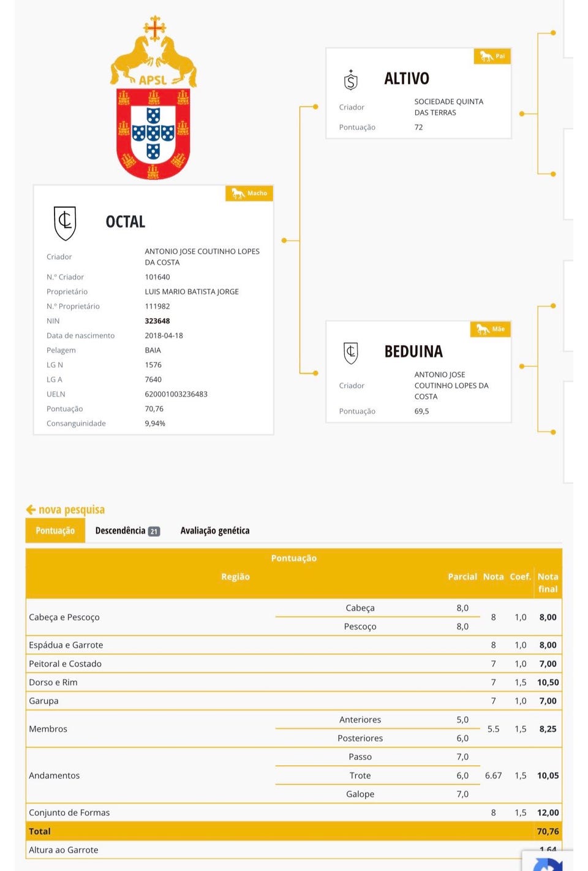
Task: Click the Altura ao Garrote row label
Action: pyautogui.click(x=64, y=850)
